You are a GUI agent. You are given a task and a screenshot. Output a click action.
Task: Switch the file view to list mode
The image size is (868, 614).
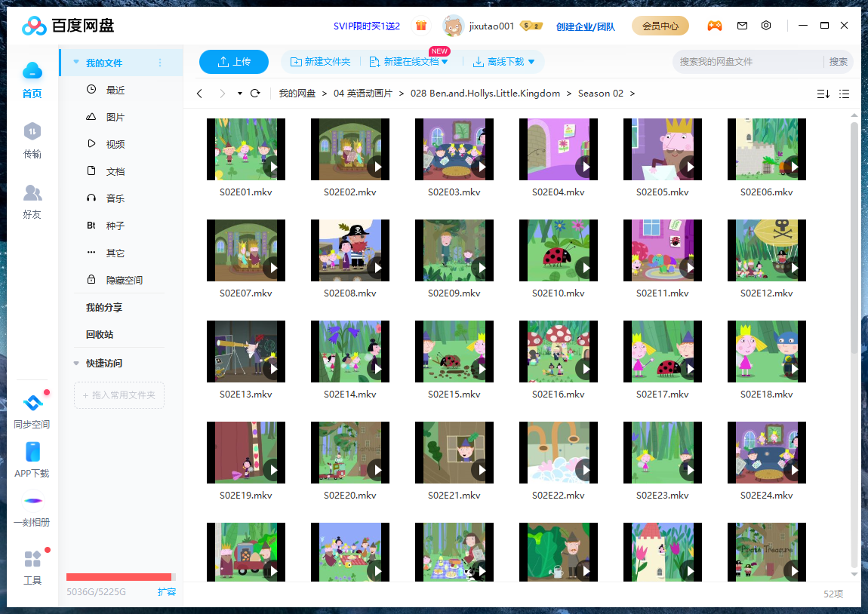point(844,94)
